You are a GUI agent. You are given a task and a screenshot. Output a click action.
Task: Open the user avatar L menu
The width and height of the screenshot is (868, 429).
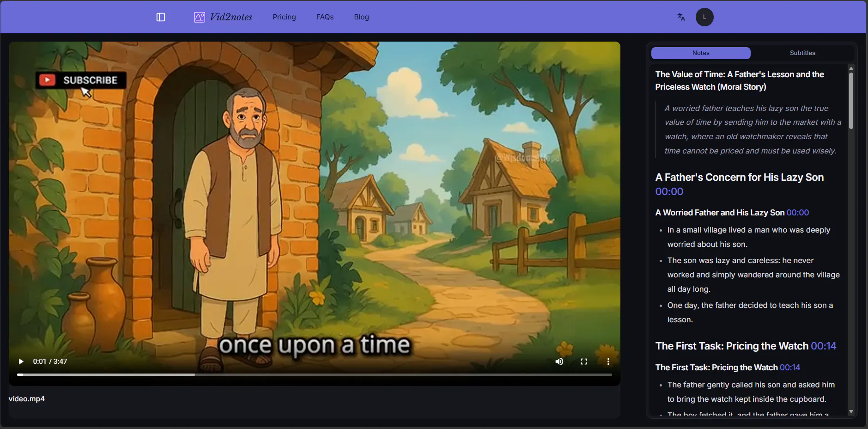704,17
